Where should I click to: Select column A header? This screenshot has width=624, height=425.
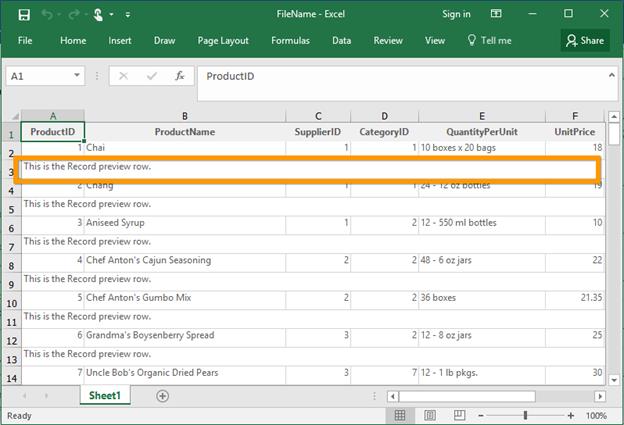click(53, 116)
